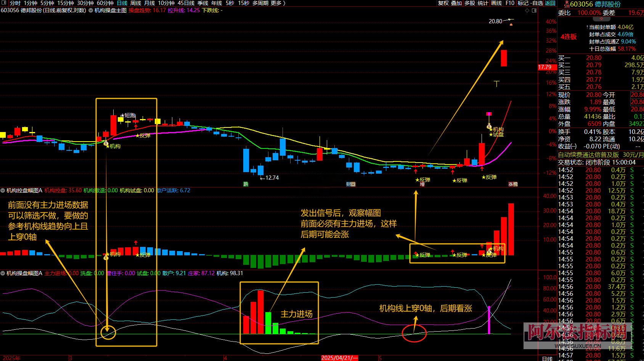Open the 机构控盘幅图A indicator dropdown

click(3, 190)
